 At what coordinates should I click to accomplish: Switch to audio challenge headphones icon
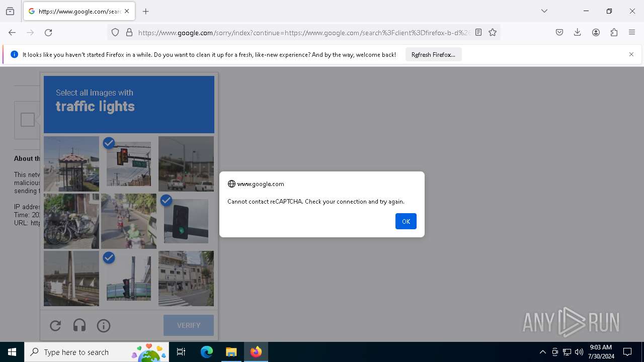(x=79, y=326)
